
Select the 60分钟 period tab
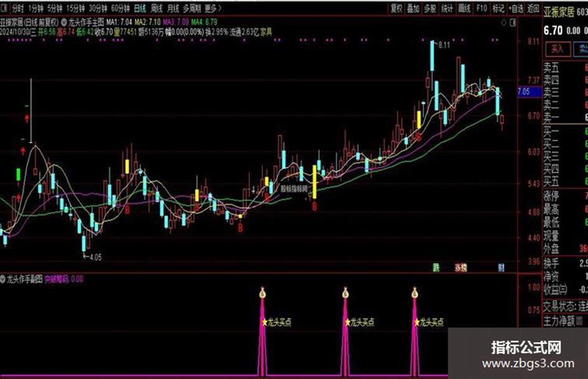(x=120, y=8)
